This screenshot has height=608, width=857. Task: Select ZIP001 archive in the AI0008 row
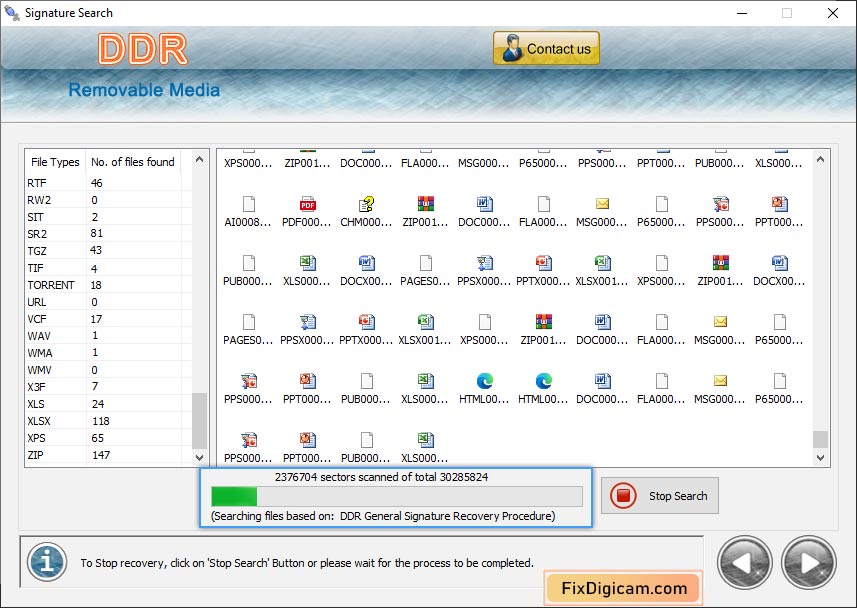click(x=425, y=204)
